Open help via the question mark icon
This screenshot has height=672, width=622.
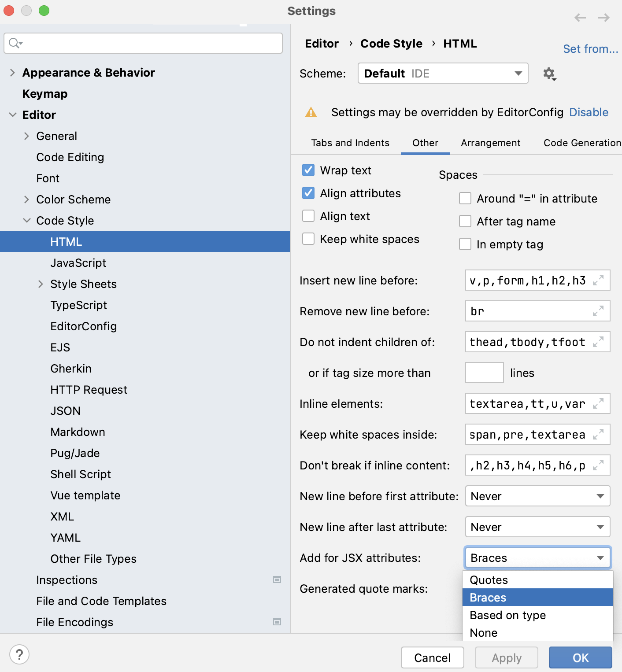click(19, 654)
